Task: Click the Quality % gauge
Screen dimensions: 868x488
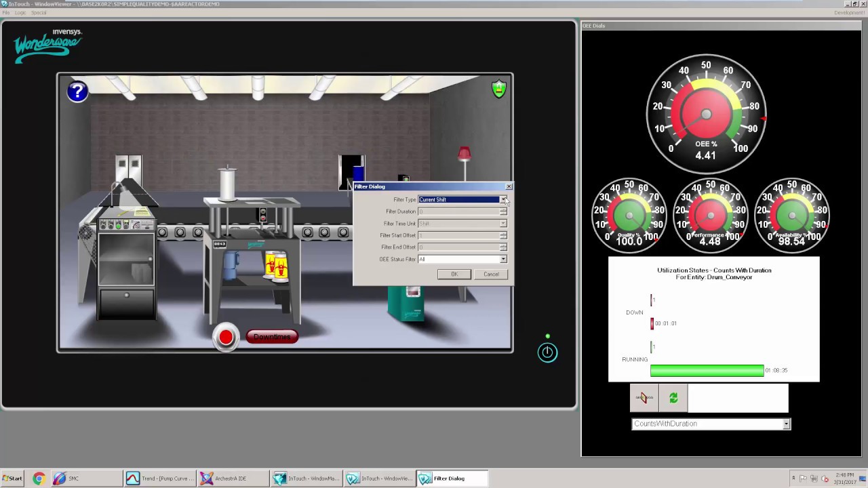Action: coord(629,216)
